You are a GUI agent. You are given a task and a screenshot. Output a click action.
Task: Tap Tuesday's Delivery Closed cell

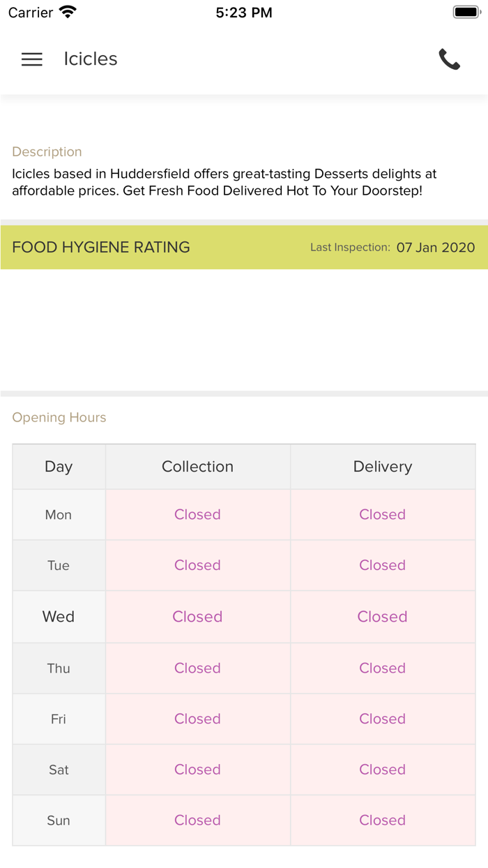383,565
